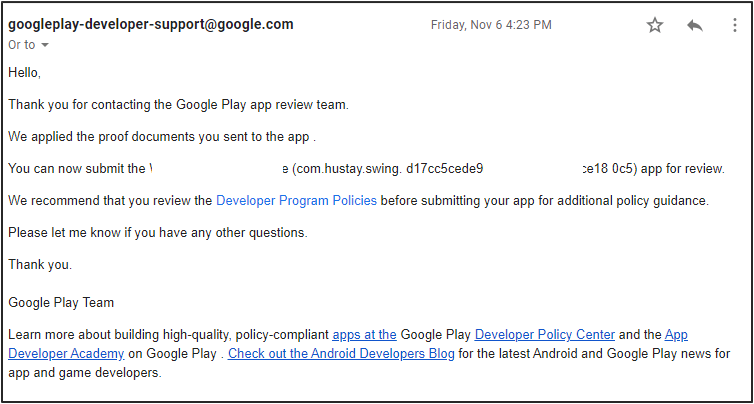
Task: Open "Check out the Android Developers Blog" link
Action: (x=341, y=353)
